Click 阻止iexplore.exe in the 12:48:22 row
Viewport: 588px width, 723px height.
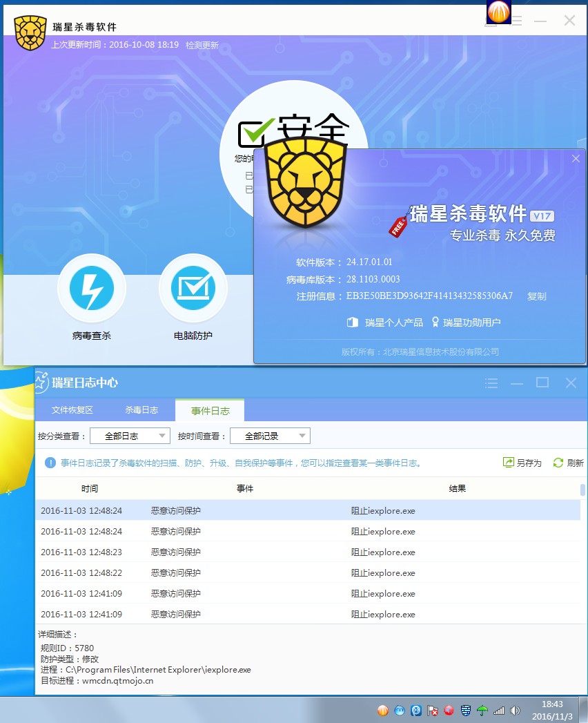coord(383,572)
